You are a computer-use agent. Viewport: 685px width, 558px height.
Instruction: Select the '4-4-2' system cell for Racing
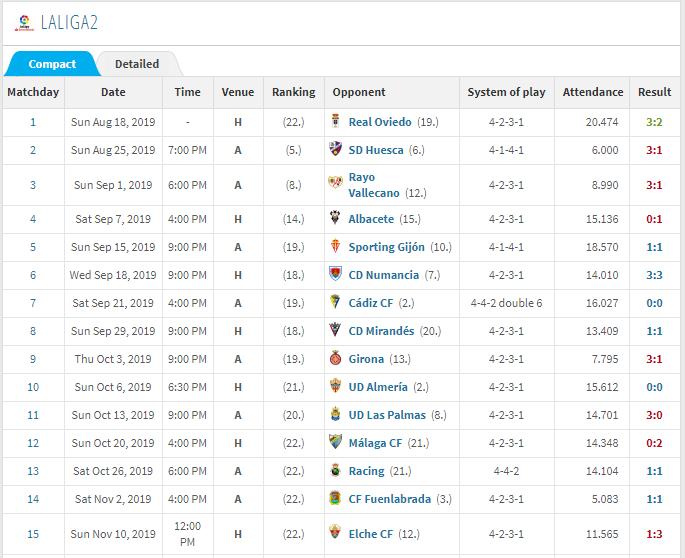tap(506, 471)
